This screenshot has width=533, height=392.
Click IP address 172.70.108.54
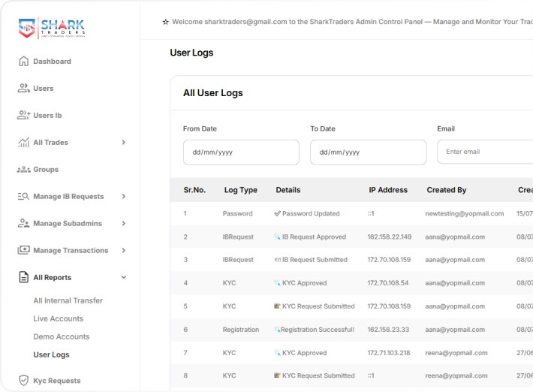pyautogui.click(x=388, y=283)
